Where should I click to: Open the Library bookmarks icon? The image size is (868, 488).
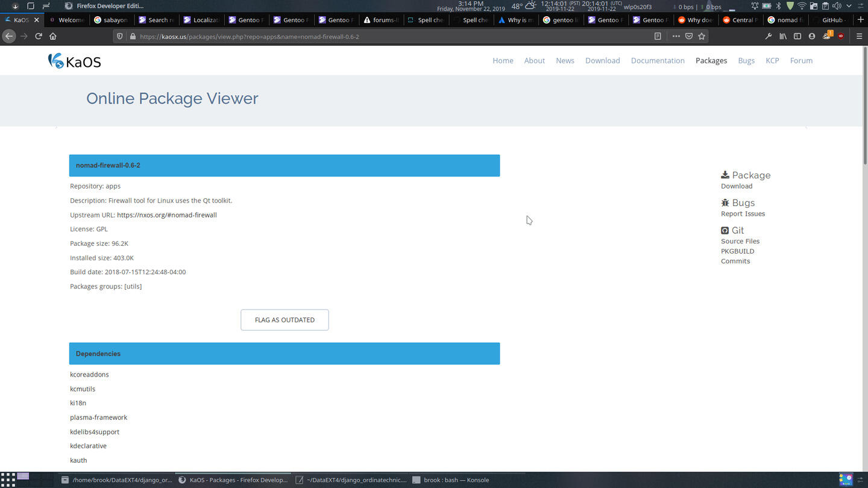tap(783, 36)
